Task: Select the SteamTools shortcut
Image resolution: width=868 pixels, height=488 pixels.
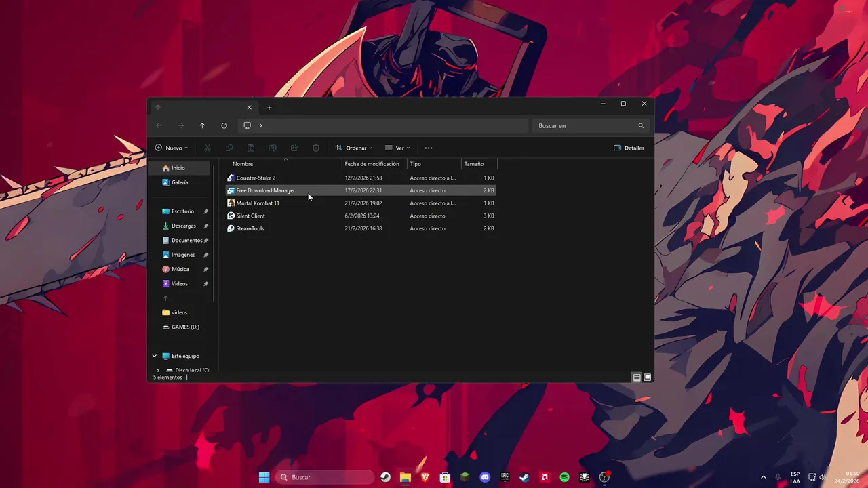Action: [x=361, y=228]
